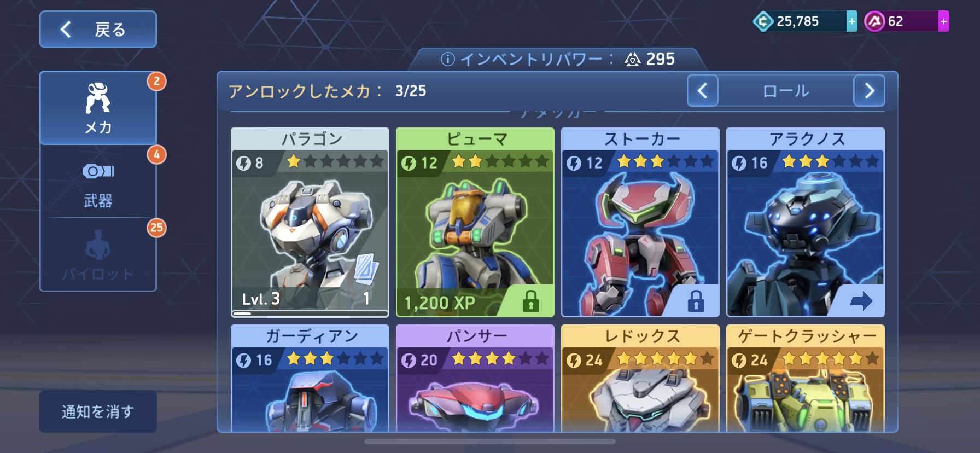Tap the back arrow 戻る button
Viewport: 980px width, 453px height.
tap(98, 30)
